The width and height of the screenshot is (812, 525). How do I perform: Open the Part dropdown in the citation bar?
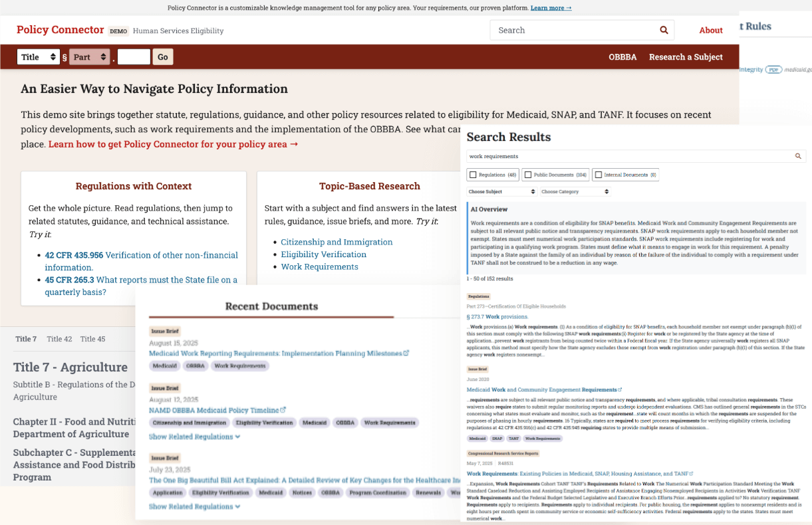pos(89,56)
